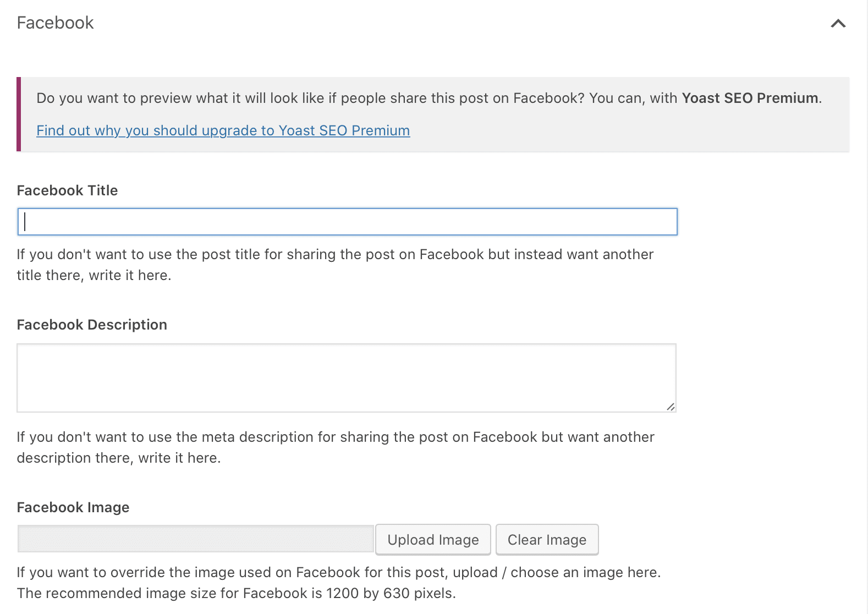
Task: Click the "Facebook Title" field label
Action: (68, 190)
